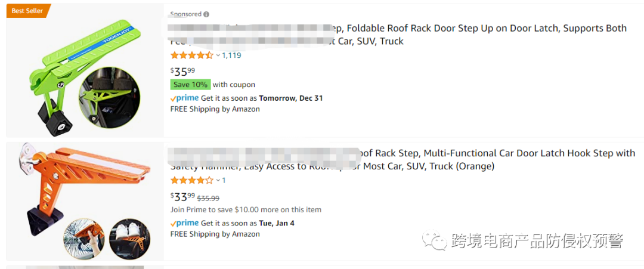644x269 pixels.
Task: Click the orange product's star rating
Action: [x=192, y=180]
